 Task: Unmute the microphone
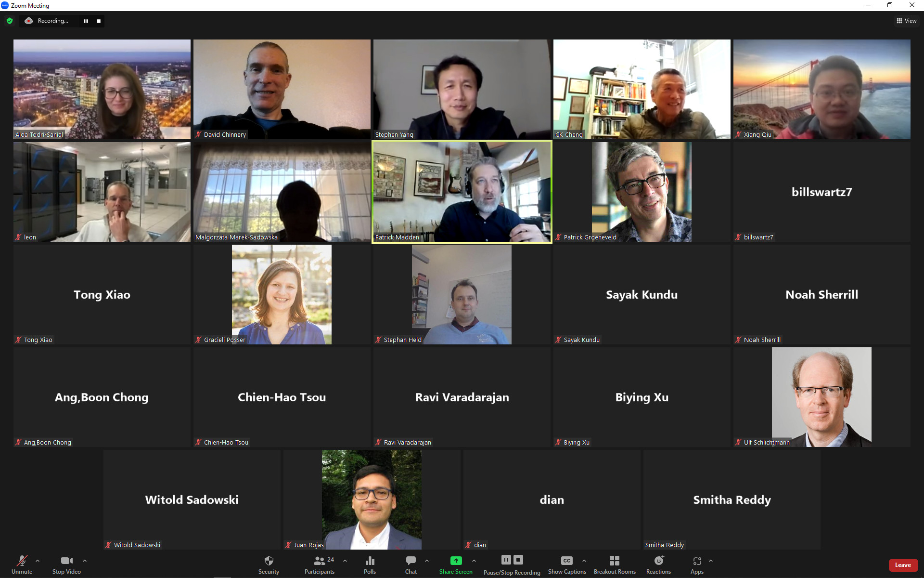pos(22,565)
